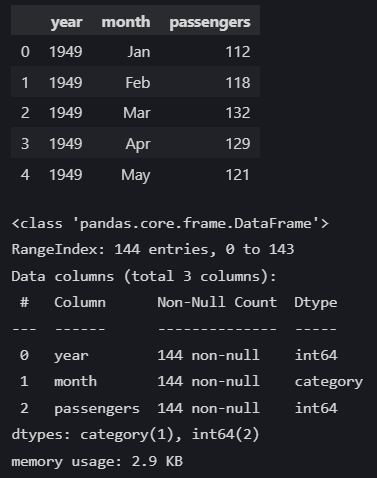Click the 'Non-Null Count' heading text

tap(217, 302)
